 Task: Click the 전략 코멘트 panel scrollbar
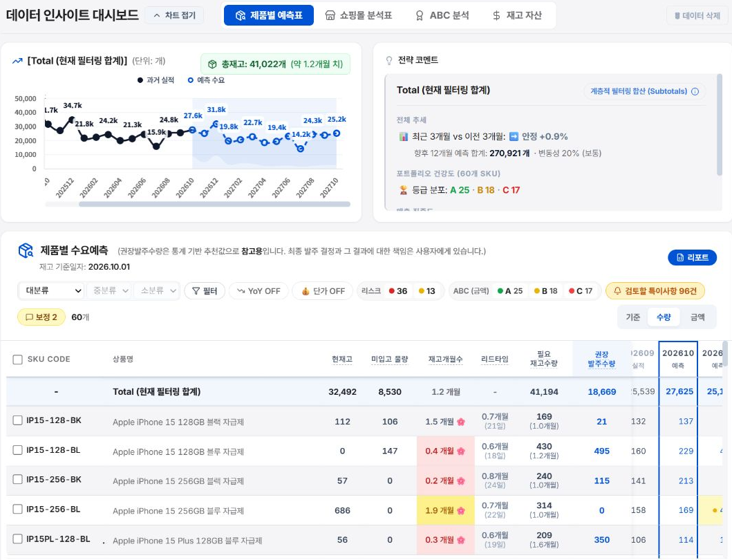[720, 124]
